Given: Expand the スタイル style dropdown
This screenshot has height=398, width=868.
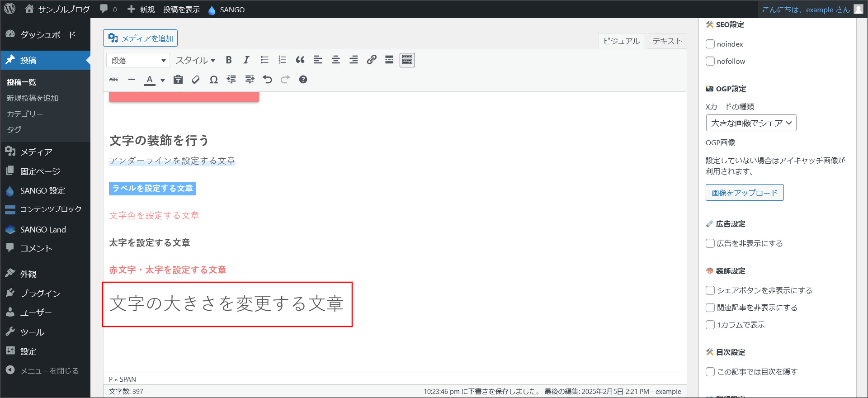Looking at the screenshot, I should (x=195, y=60).
